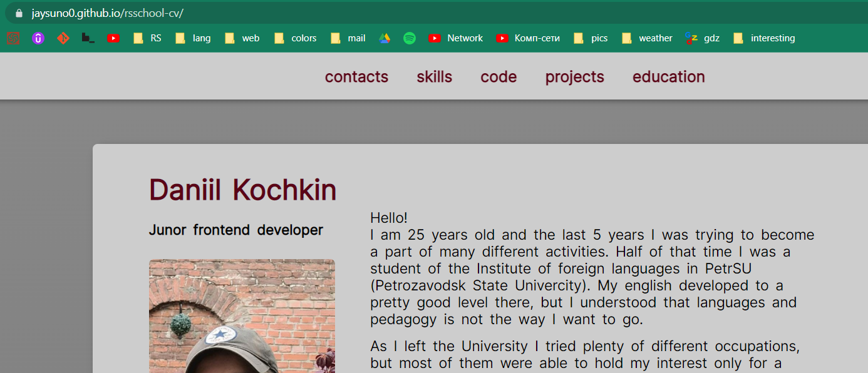Open the pics bookmark folder

(591, 38)
